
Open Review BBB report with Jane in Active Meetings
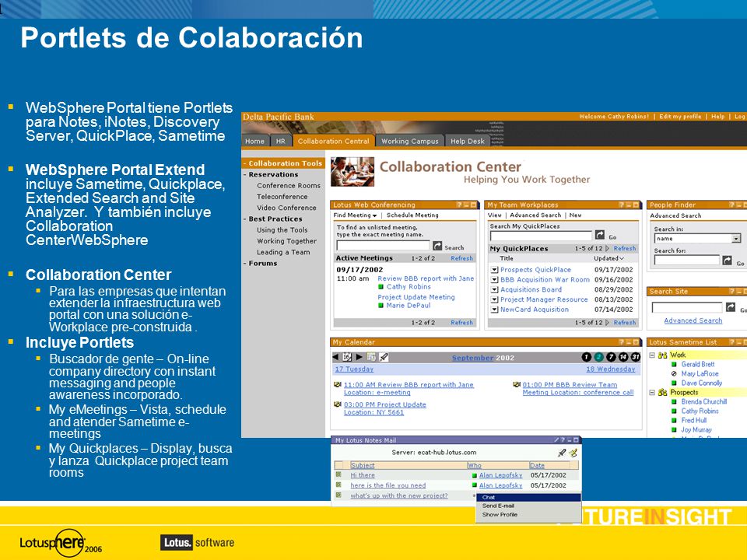[426, 278]
